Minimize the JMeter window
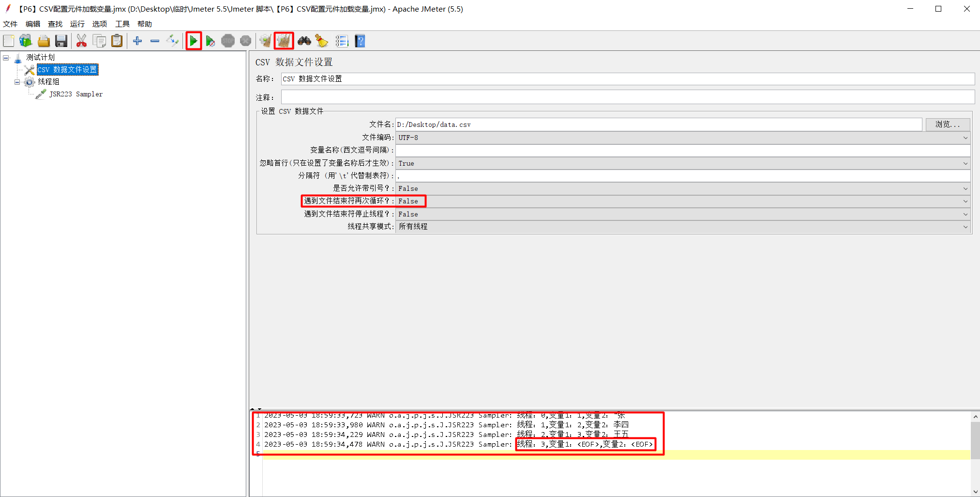This screenshot has height=497, width=980. [910, 9]
